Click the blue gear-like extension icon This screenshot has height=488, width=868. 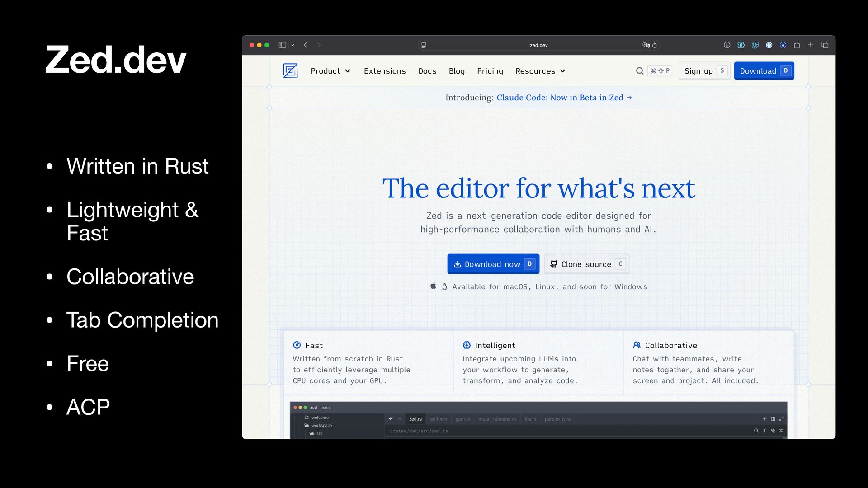pyautogui.click(x=783, y=45)
